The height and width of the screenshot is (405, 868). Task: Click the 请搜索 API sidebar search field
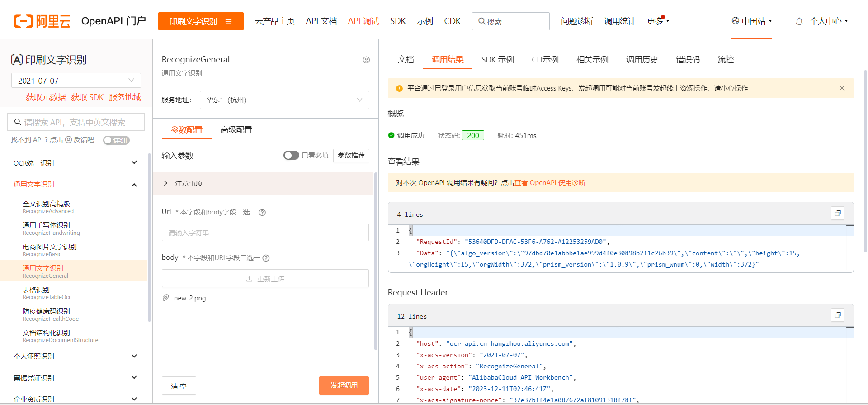(x=76, y=122)
